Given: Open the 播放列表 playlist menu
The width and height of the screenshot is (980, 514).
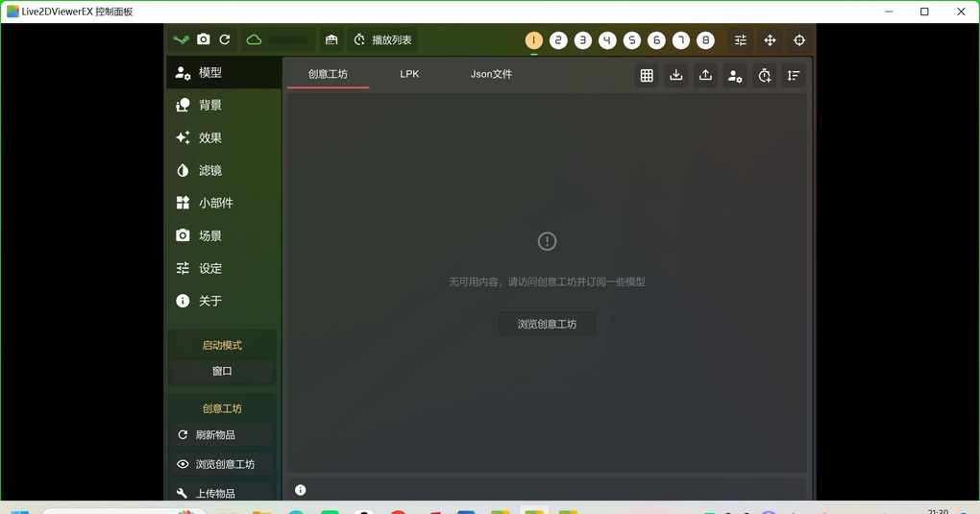Looking at the screenshot, I should (x=382, y=40).
